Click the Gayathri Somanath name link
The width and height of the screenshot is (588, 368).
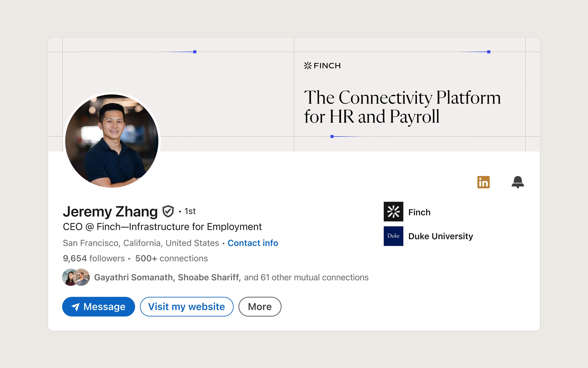point(134,277)
